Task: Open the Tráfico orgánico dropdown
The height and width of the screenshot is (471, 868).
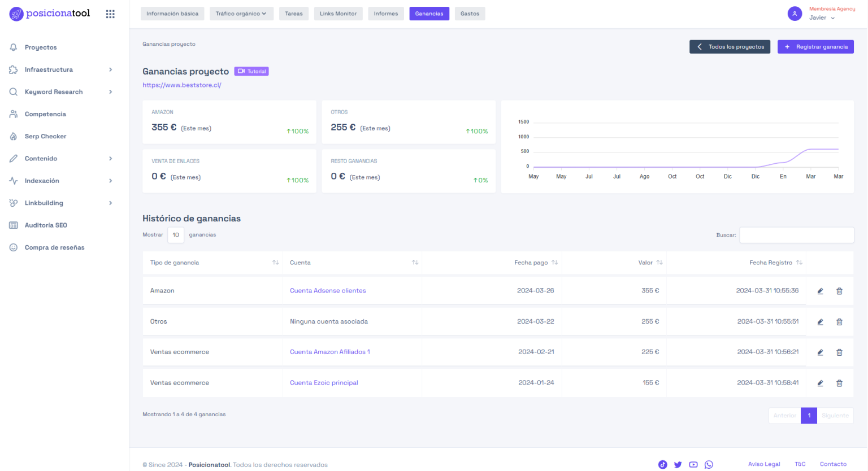Action: pos(241,14)
